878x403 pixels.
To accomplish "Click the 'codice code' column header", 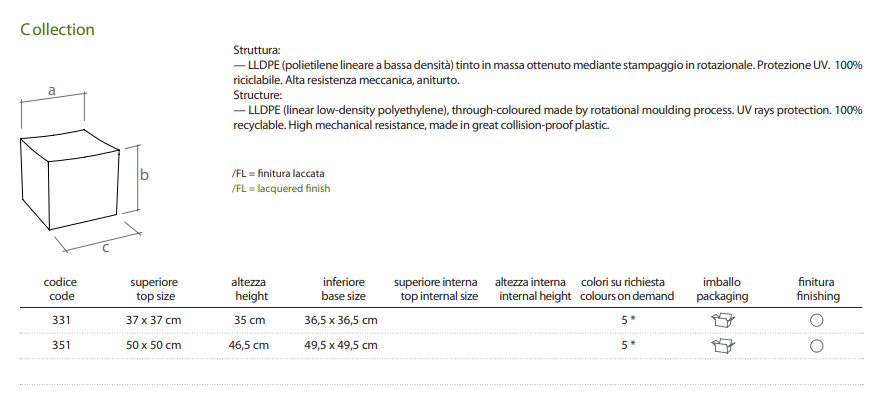I will click(61, 289).
